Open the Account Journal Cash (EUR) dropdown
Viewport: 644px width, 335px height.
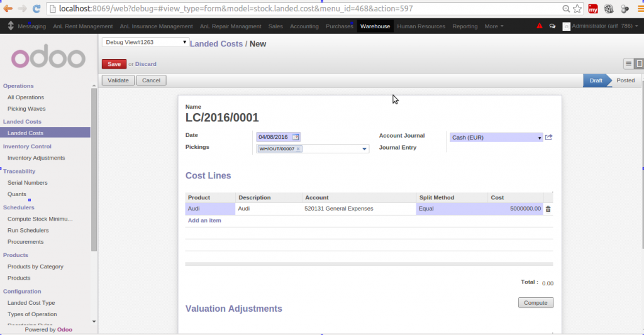click(496, 137)
